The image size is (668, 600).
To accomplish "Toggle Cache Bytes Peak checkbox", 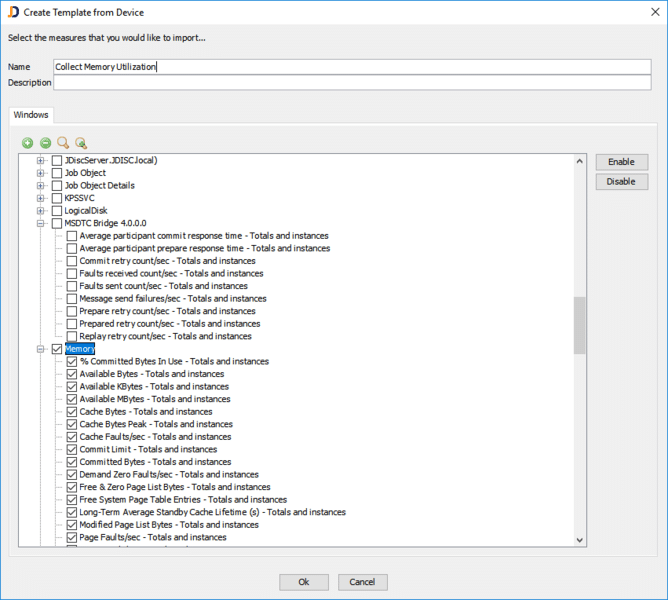I will pos(72,424).
